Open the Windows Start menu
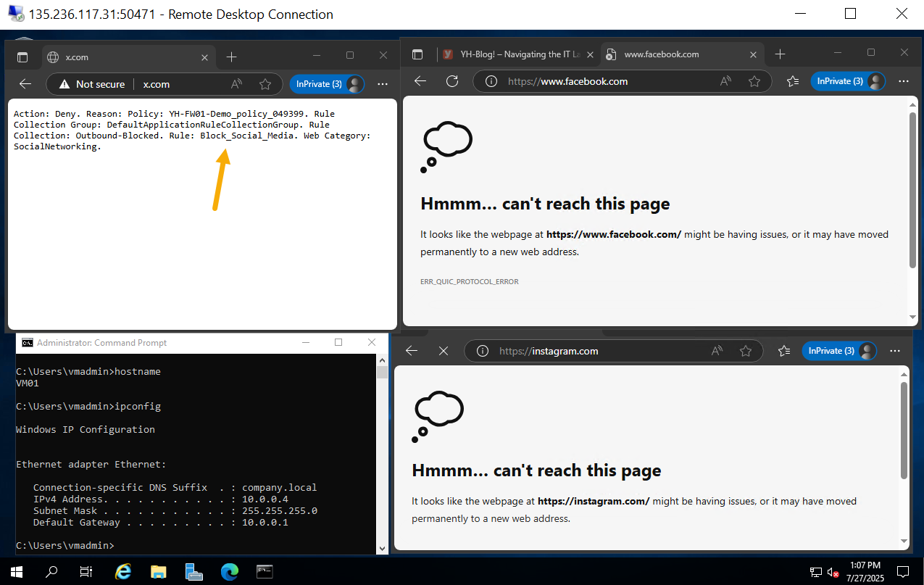The height and width of the screenshot is (585, 924). 16,572
